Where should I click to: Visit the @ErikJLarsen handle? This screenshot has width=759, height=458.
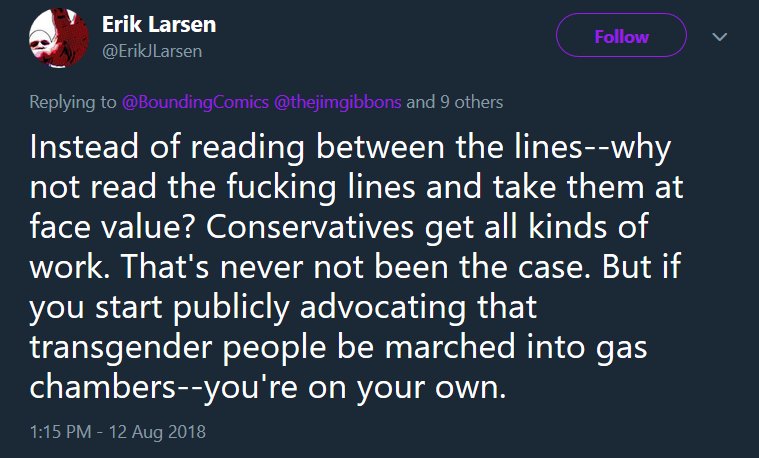click(x=152, y=51)
